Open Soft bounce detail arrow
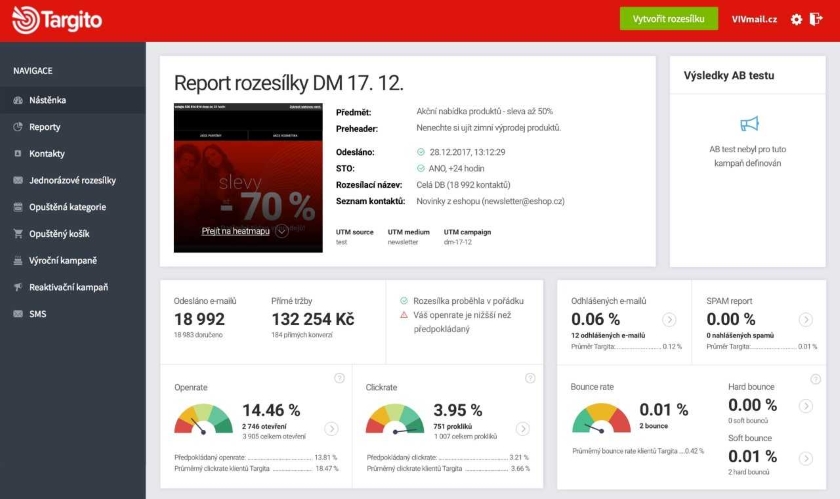This screenshot has width=840, height=499. [806, 458]
